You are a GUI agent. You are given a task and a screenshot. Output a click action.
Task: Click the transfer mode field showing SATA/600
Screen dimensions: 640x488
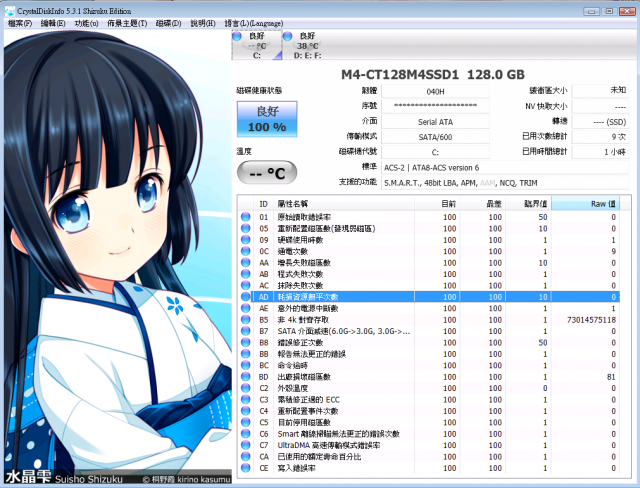tap(435, 137)
